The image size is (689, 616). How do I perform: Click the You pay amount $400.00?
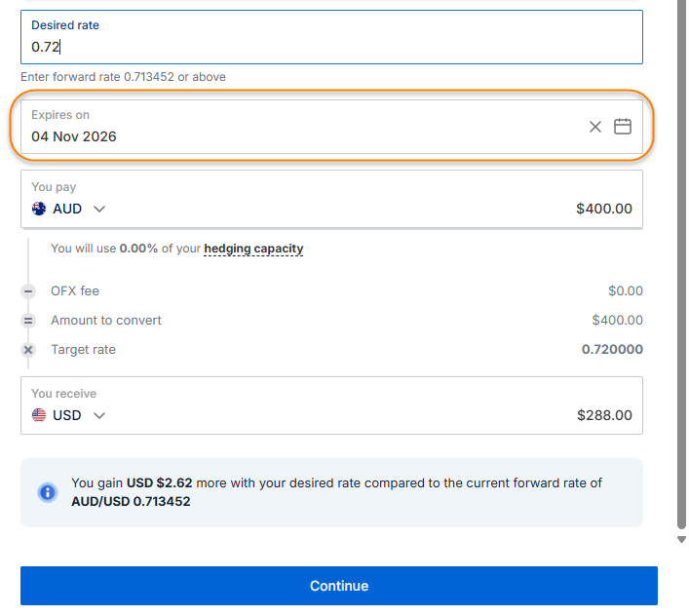pyautogui.click(x=604, y=209)
